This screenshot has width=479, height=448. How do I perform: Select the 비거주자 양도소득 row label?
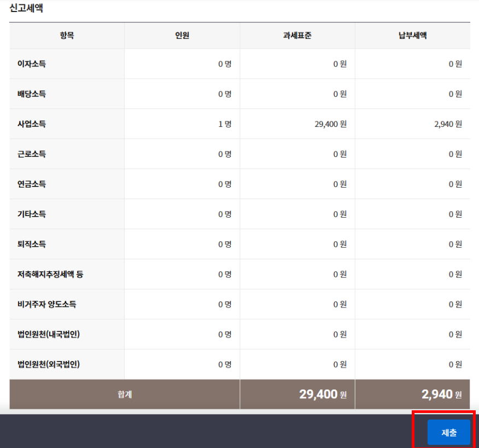click(46, 304)
